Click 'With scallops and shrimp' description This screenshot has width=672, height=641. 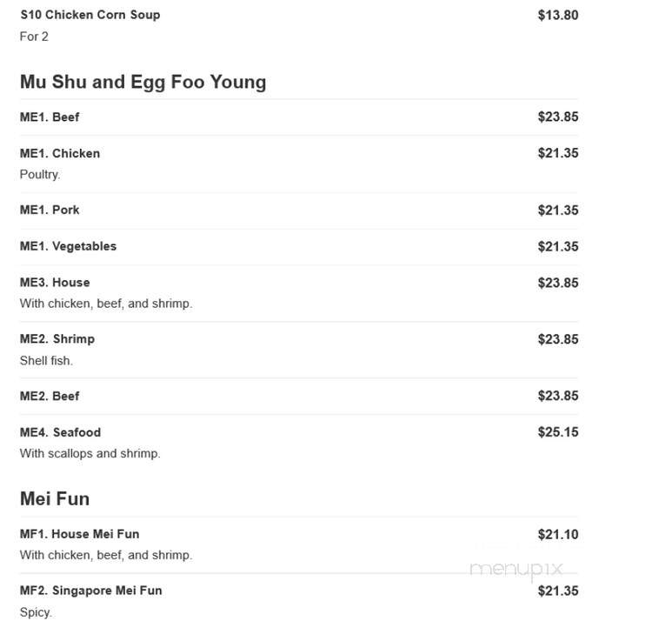90,453
